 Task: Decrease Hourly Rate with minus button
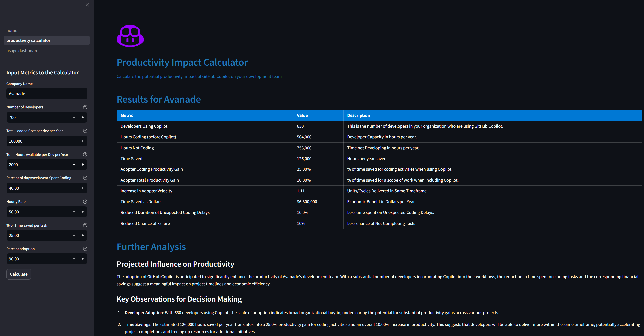click(74, 212)
